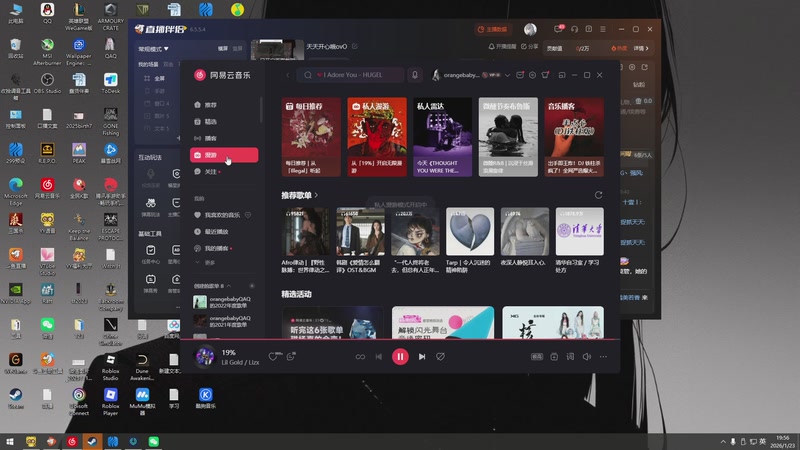Switch NetEase Music to mini mode
This screenshot has width=800, height=450.
(562, 75)
